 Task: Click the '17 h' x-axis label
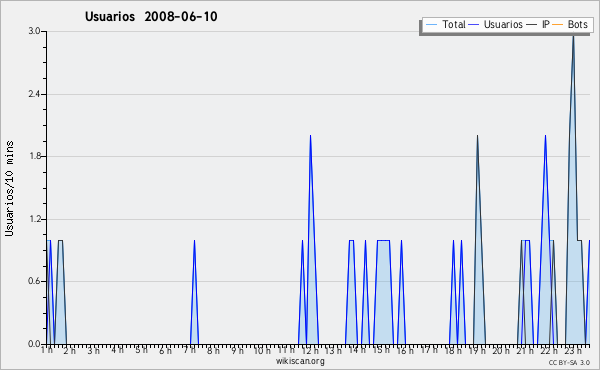pos(429,350)
